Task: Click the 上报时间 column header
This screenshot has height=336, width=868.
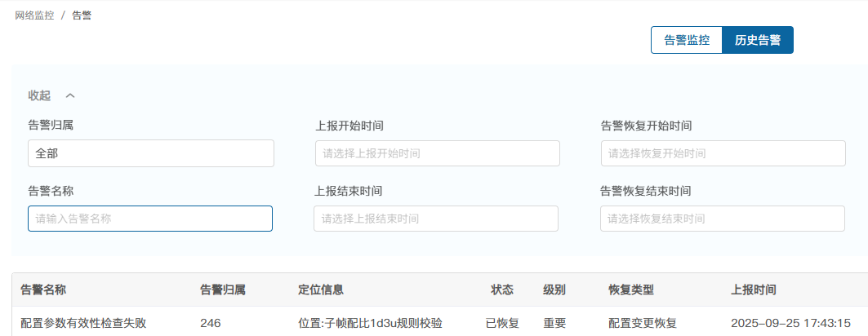Action: [754, 290]
